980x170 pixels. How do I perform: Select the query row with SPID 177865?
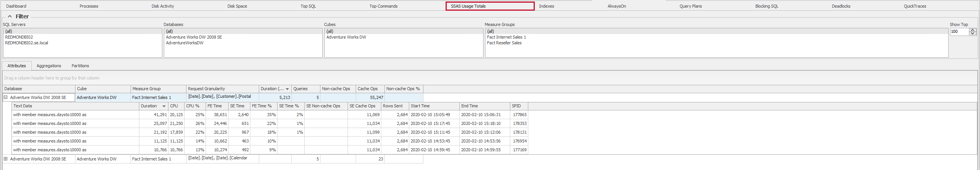270,115
